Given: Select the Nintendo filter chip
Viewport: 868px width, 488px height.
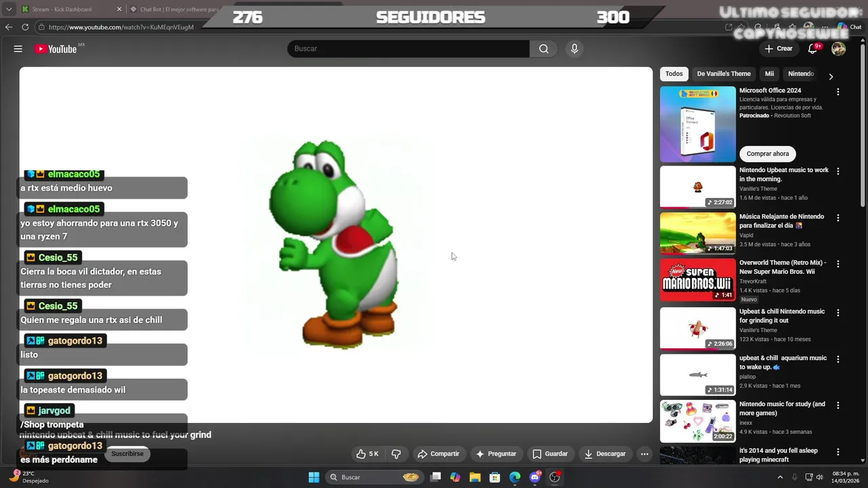Looking at the screenshot, I should tap(801, 74).
